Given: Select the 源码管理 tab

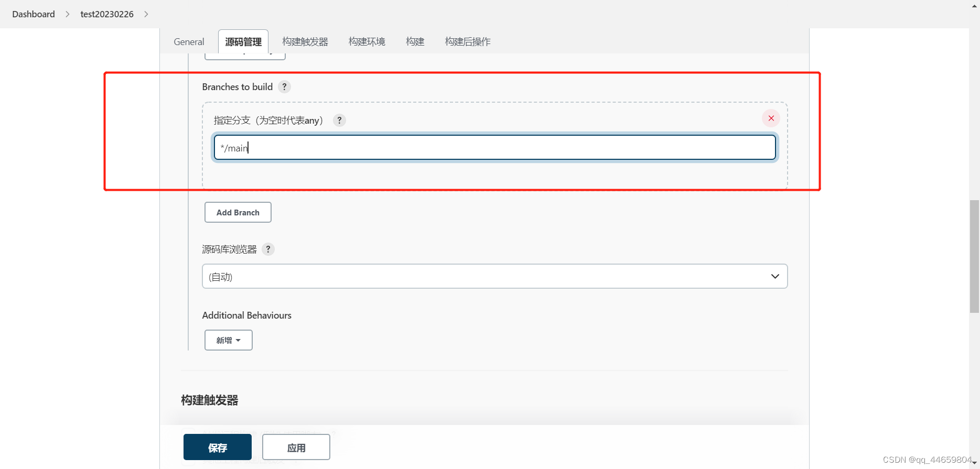Looking at the screenshot, I should (243, 41).
